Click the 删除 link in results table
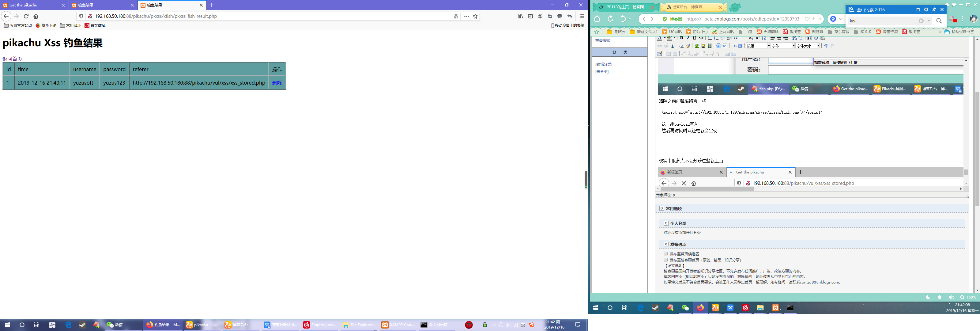Screen dimensions: 980x331 coord(277,83)
